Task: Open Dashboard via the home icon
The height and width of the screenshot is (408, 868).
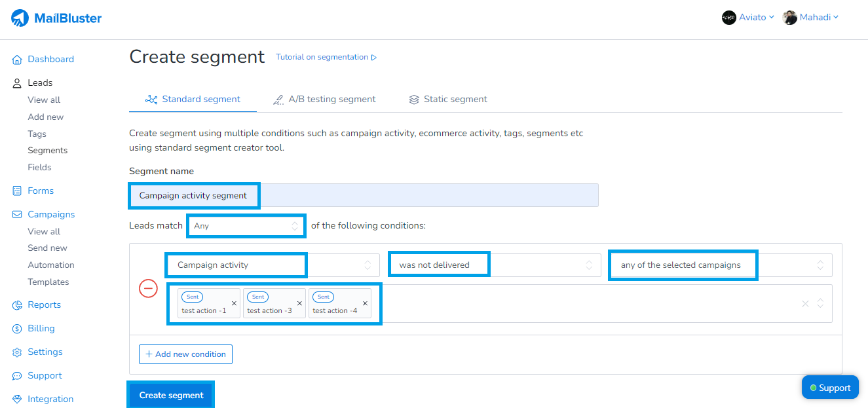Action: click(17, 60)
